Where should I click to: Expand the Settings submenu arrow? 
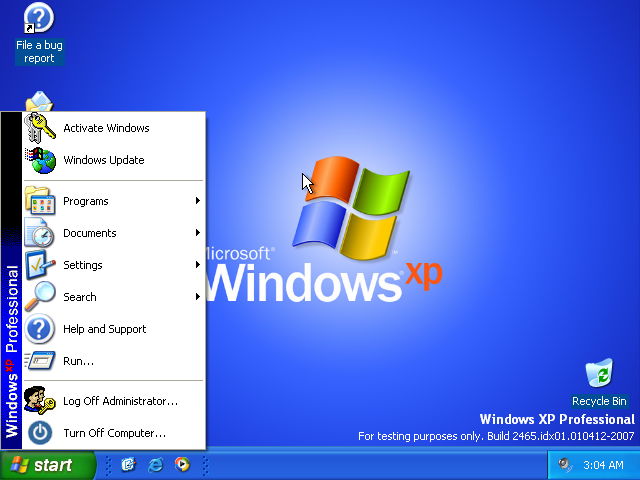click(198, 264)
